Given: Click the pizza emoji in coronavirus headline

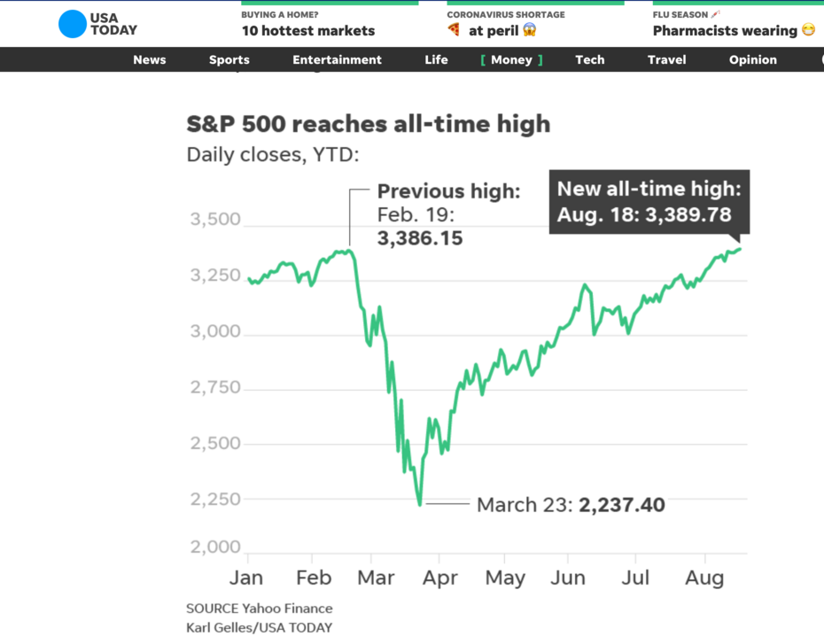Looking at the screenshot, I should 455,30.
